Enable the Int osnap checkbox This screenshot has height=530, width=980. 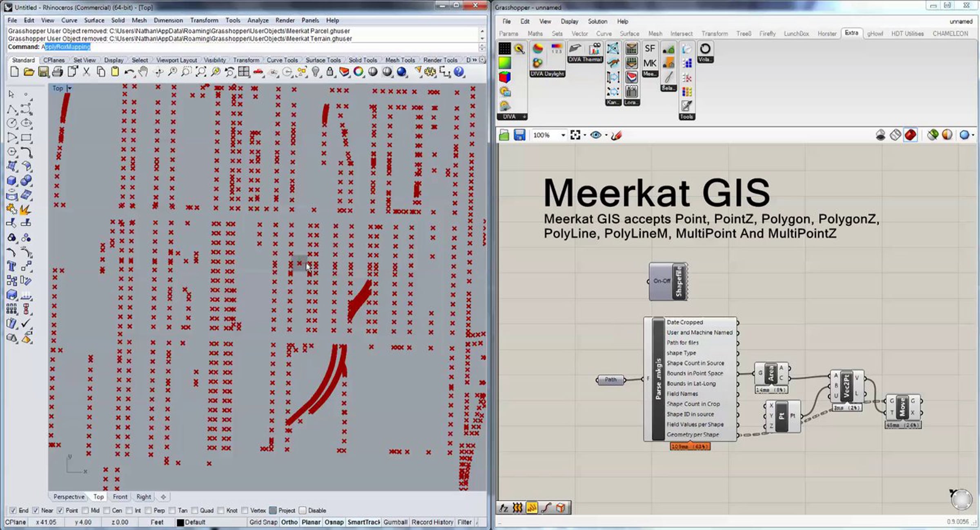[129, 510]
